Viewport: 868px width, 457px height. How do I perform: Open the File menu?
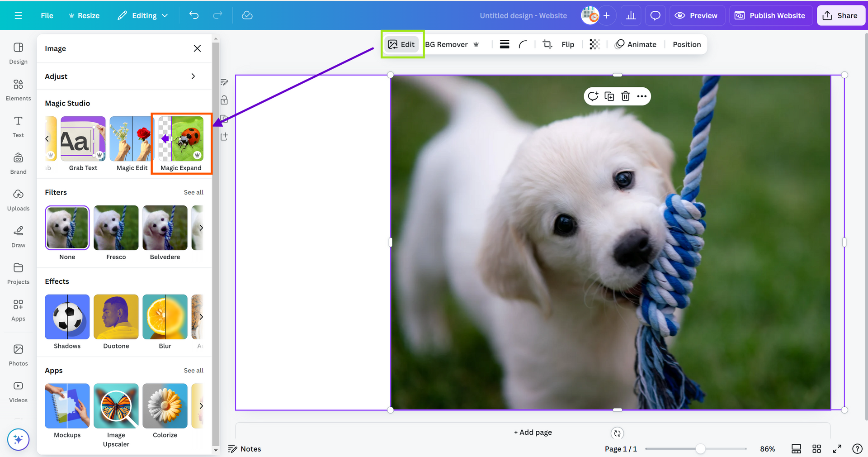pos(47,15)
